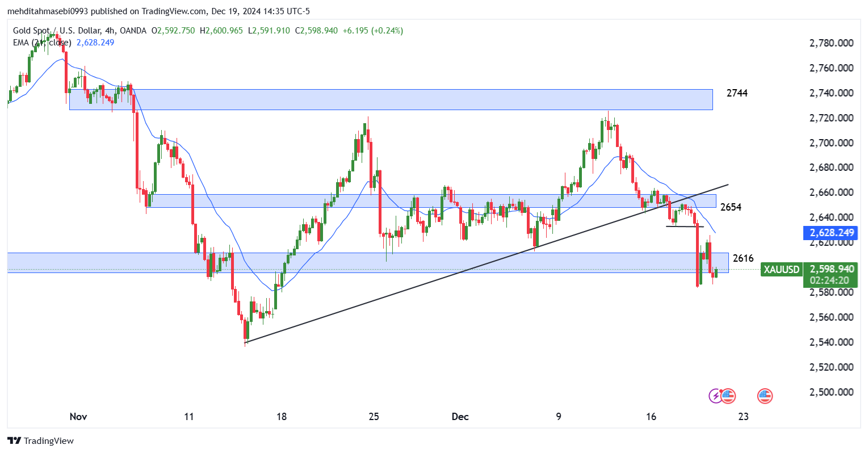This screenshot has width=868, height=453.
Task: Click the 2,540.000 price axis label
Action: pyautogui.click(x=831, y=342)
